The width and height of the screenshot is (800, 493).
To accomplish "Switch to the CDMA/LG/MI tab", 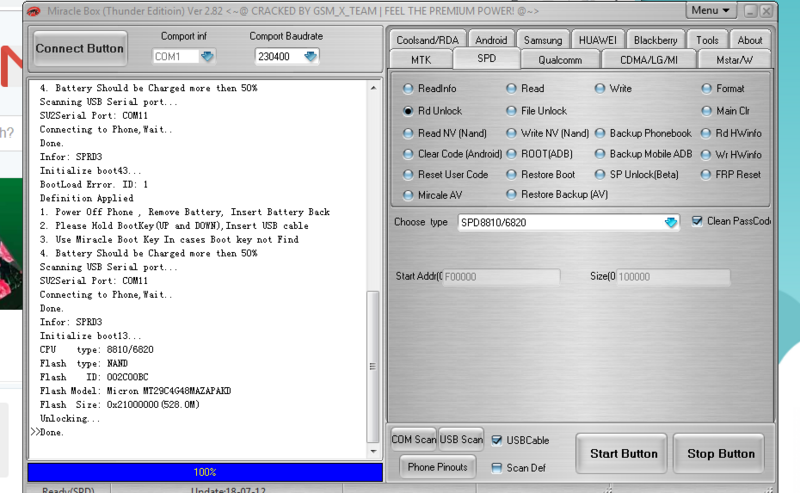I will (648, 60).
